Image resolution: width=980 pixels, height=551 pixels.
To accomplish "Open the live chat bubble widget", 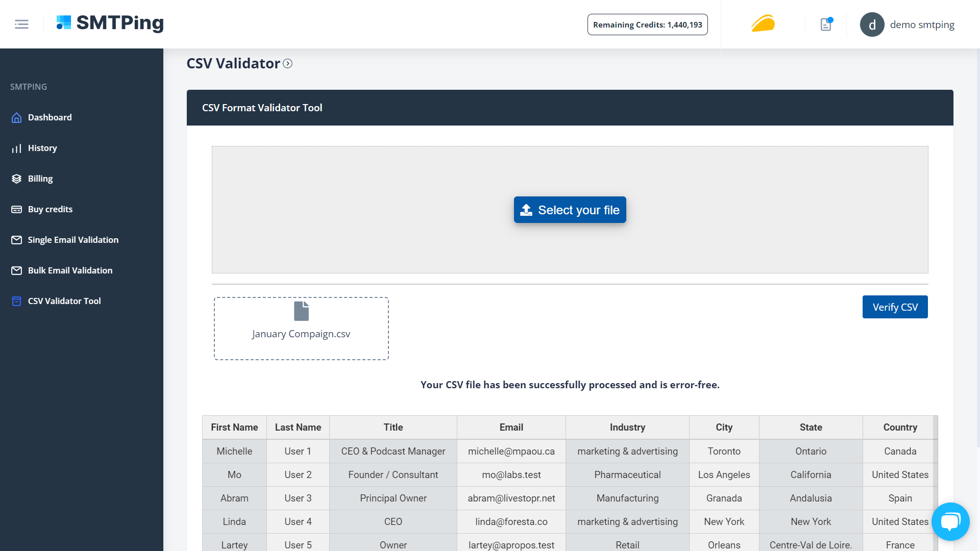I will pos(950,521).
